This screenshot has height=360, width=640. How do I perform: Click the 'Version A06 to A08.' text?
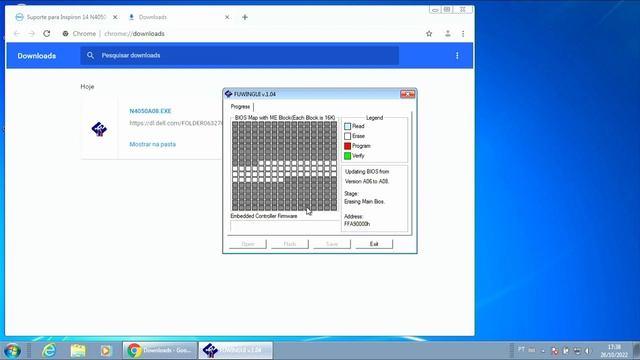pyautogui.click(x=367, y=181)
